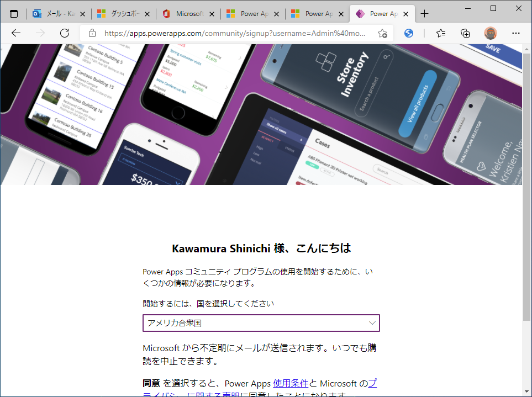The image size is (532, 397).
Task: Click the Power Apps hero banner image
Action: click(261, 115)
